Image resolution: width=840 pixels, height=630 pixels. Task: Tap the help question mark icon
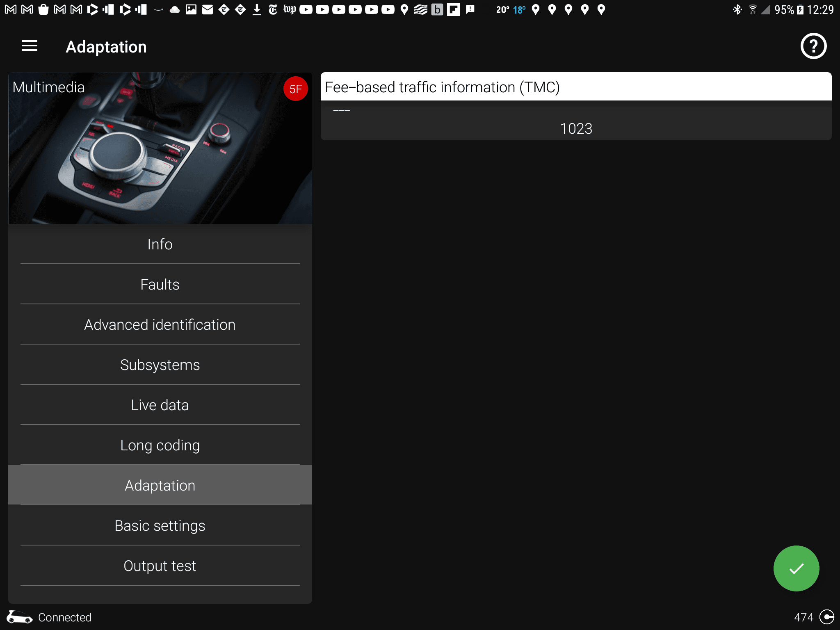click(813, 46)
